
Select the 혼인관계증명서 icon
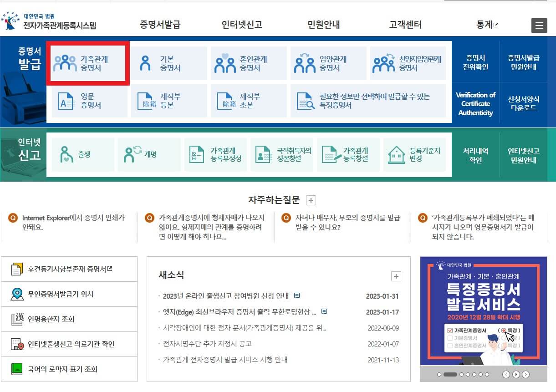[x=249, y=63]
